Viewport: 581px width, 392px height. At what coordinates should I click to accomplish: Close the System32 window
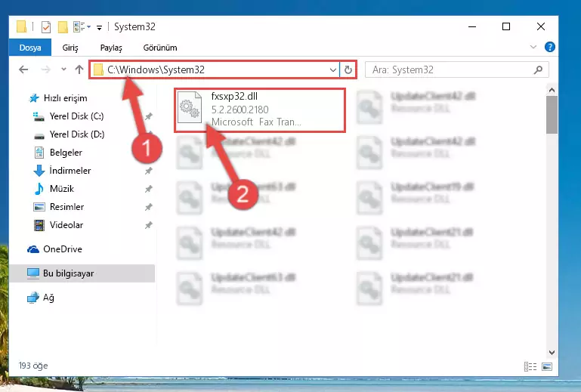click(541, 26)
